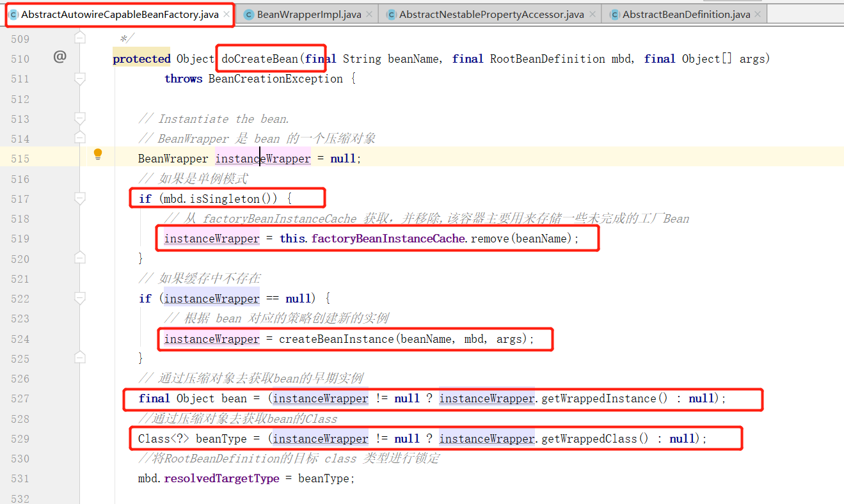Image resolution: width=844 pixels, height=504 pixels.
Task: Collapse the if-block fold marker at line 517
Action: (79, 198)
